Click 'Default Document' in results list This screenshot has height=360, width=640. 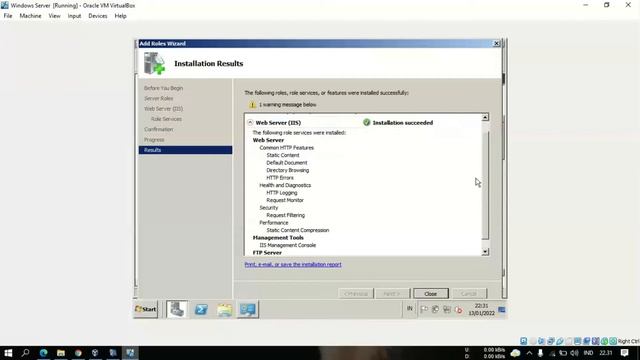[x=287, y=162]
